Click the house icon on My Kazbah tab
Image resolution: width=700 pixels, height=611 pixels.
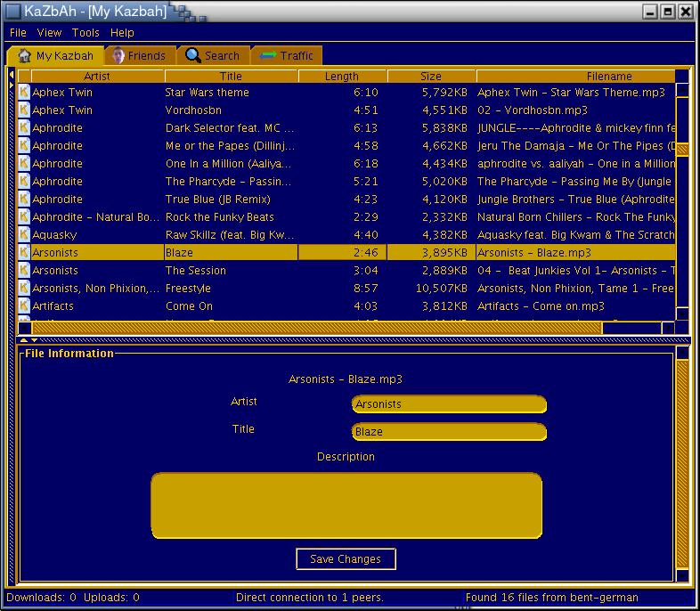pos(24,56)
